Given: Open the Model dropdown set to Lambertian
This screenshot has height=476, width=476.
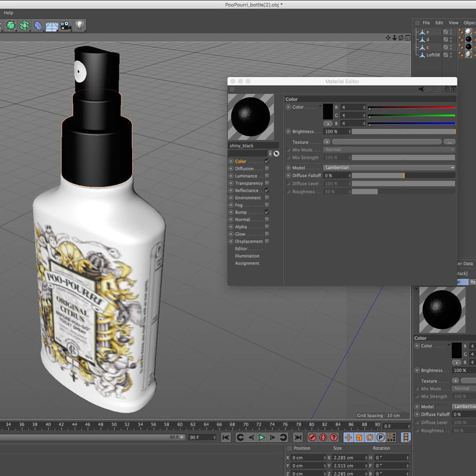Looking at the screenshot, I should coord(389,167).
